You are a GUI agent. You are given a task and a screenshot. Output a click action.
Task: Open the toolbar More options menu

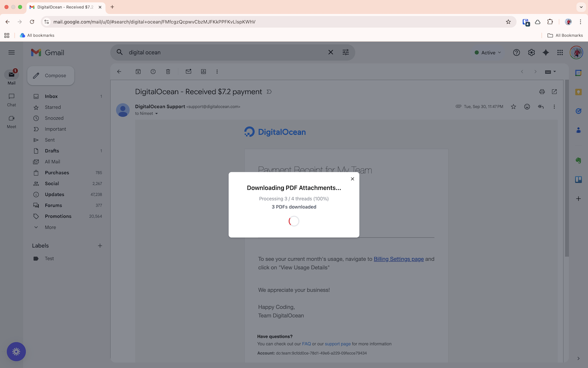[217, 72]
